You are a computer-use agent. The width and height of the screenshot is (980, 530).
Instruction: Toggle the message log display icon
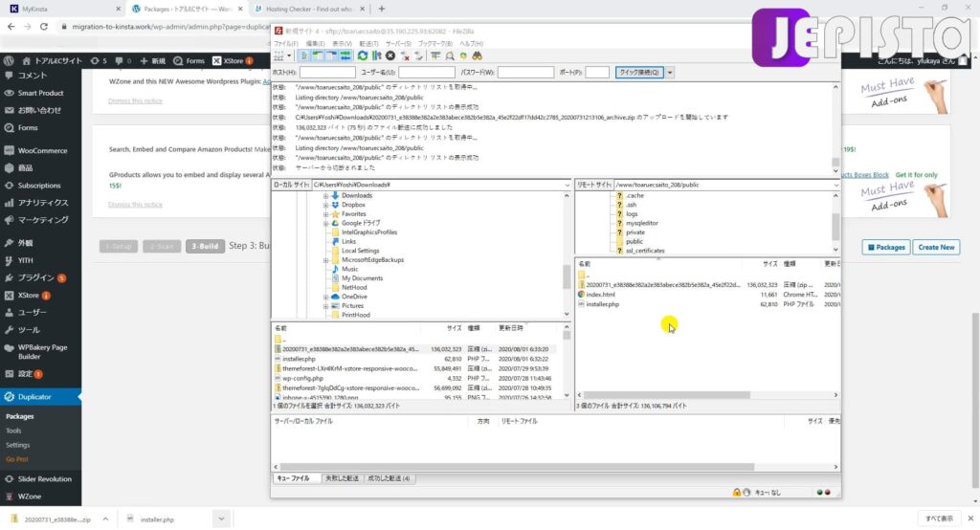point(303,55)
